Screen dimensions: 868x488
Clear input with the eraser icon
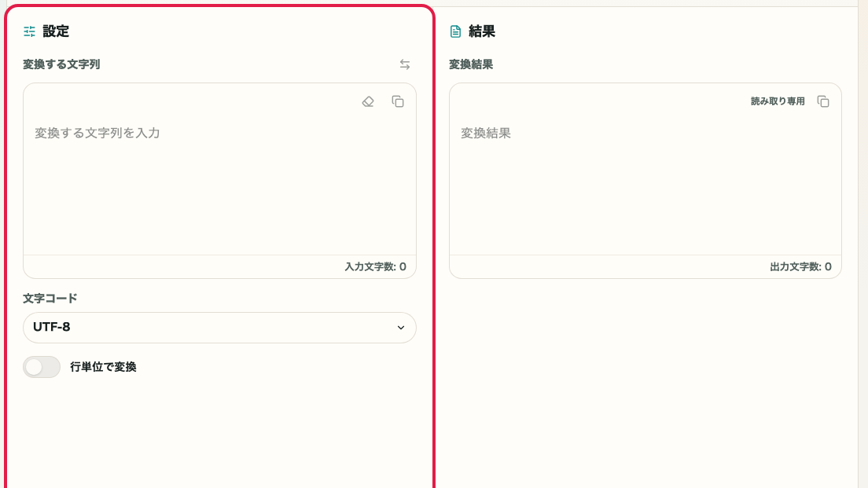pyautogui.click(x=368, y=102)
